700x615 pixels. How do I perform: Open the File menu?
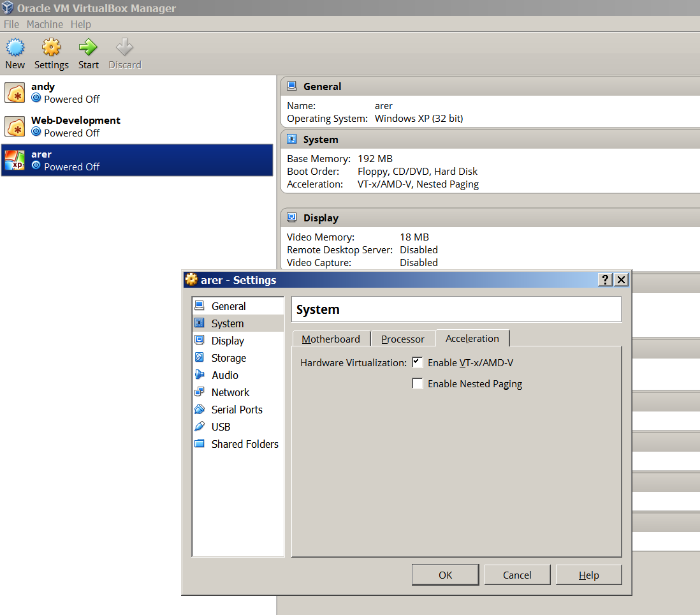pos(11,24)
